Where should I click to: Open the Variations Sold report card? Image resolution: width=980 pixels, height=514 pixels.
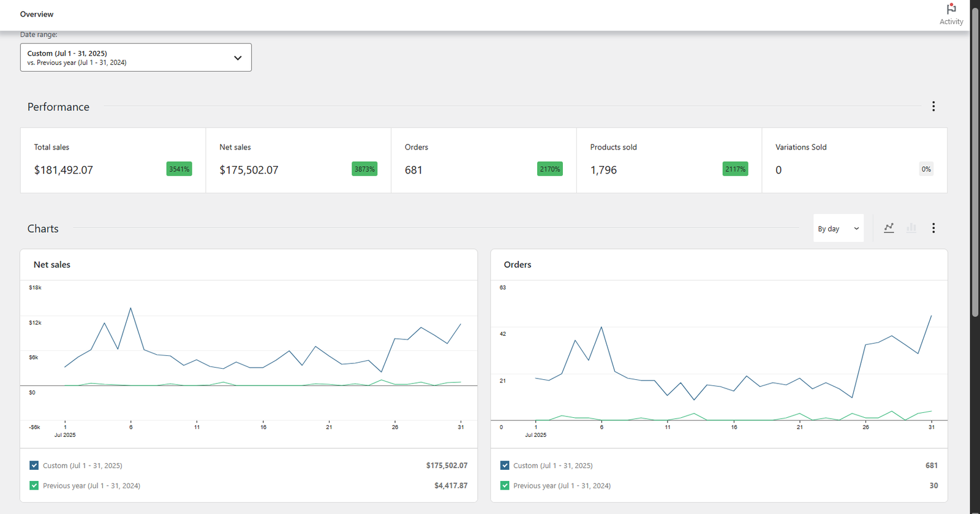(x=854, y=160)
